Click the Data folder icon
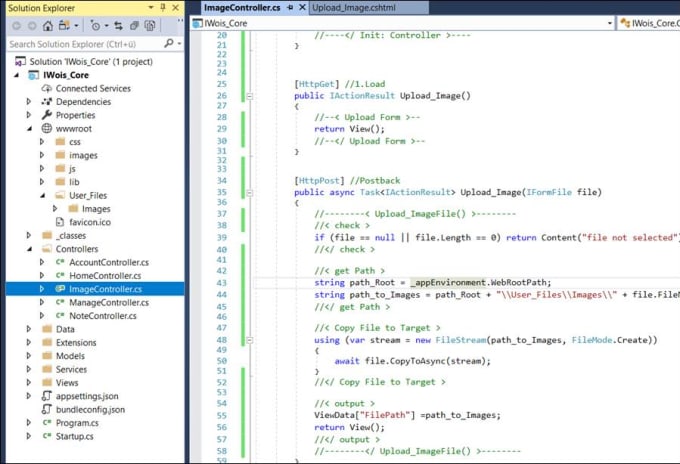 [x=47, y=329]
